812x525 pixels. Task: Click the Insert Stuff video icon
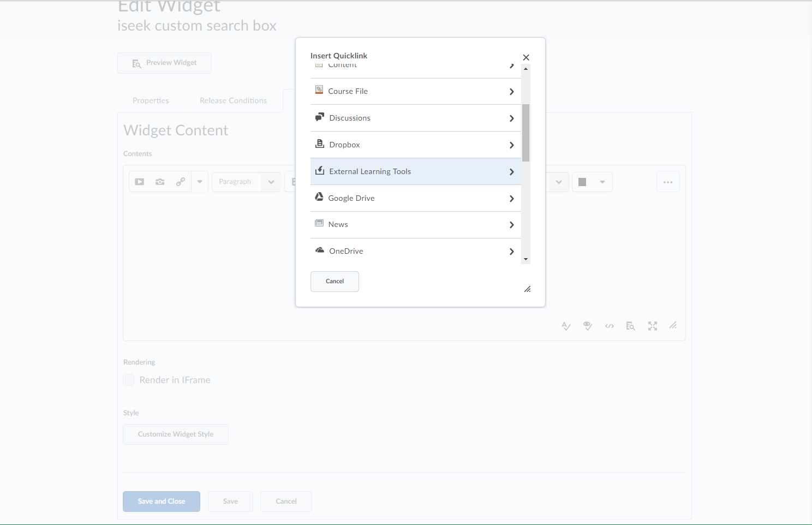[140, 182]
